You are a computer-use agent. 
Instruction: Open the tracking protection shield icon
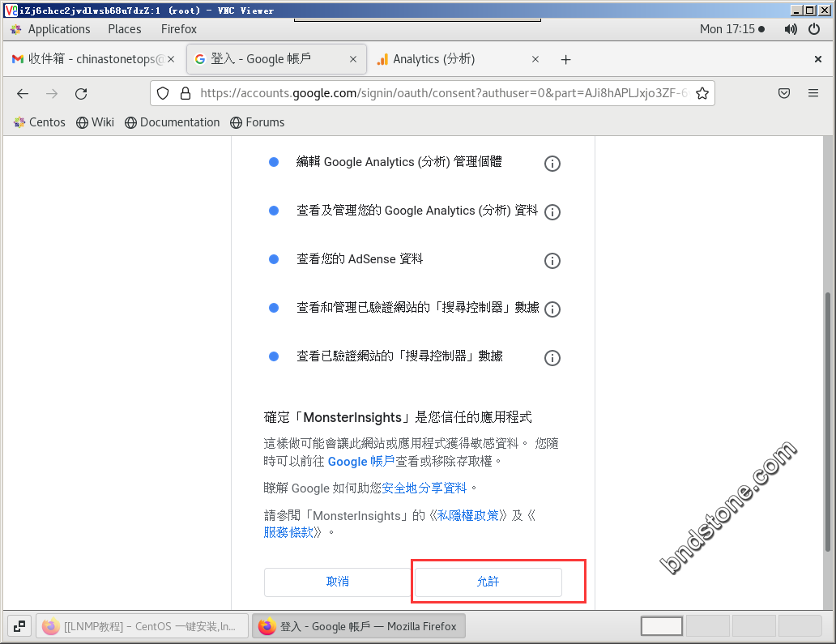(x=163, y=93)
